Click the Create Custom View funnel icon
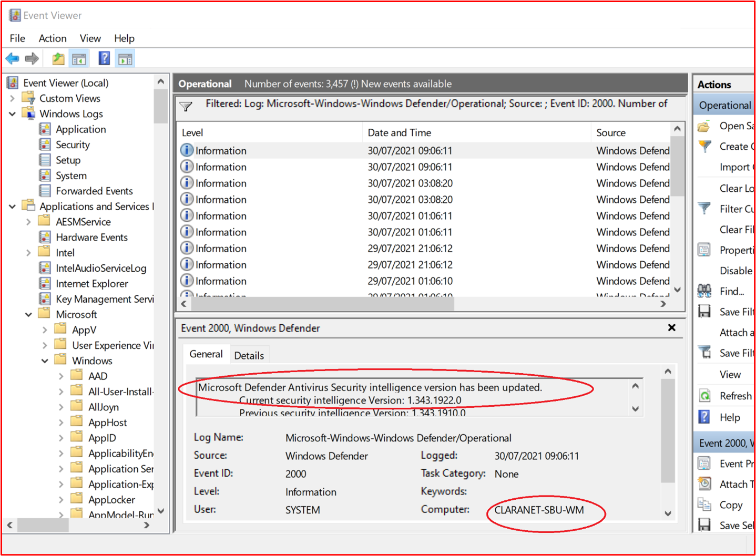Image resolution: width=756 pixels, height=556 pixels. point(704,147)
